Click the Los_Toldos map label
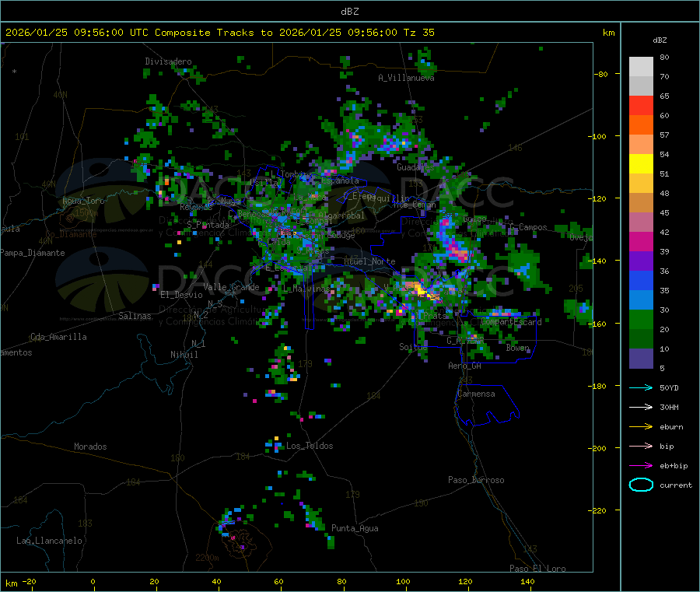This screenshot has height=592, width=700. click(310, 446)
